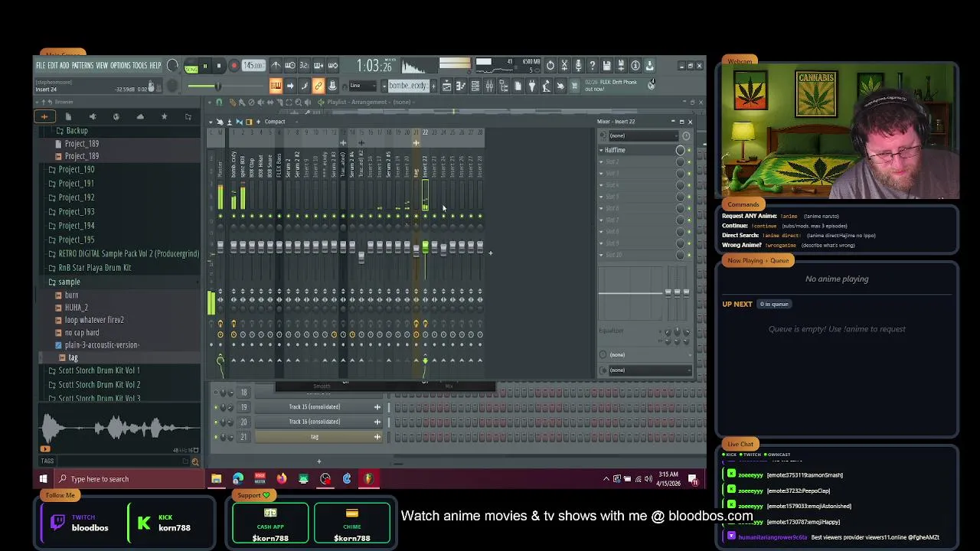
Task: Click the plus next to pattern selector
Action: 435,86
